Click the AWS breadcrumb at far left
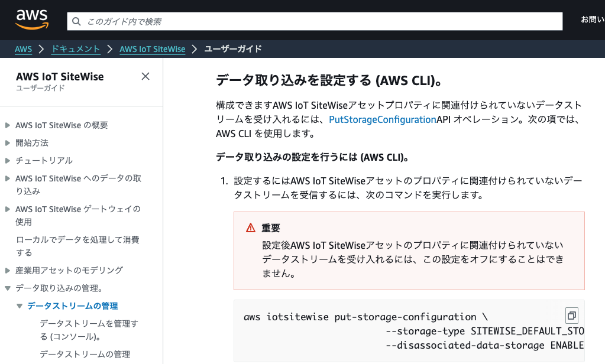 point(23,49)
